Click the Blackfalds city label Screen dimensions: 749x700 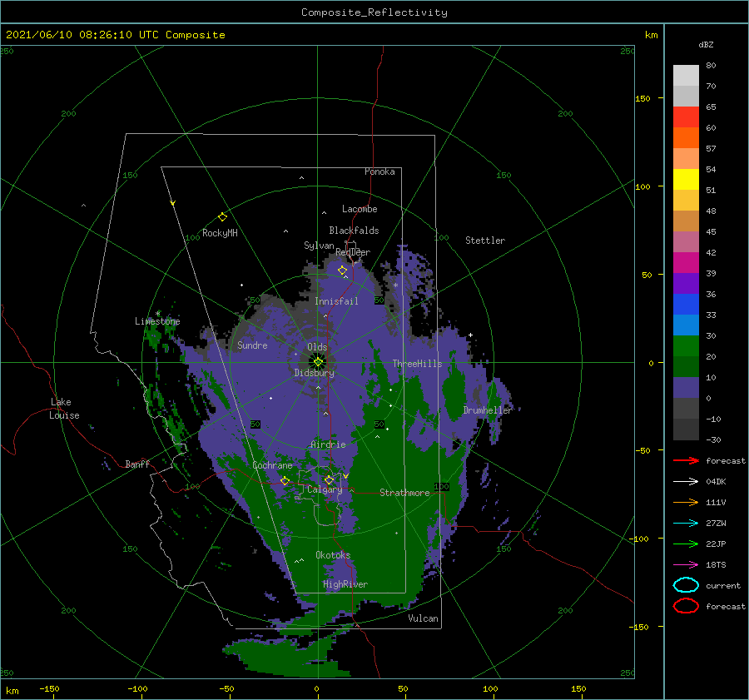click(354, 231)
